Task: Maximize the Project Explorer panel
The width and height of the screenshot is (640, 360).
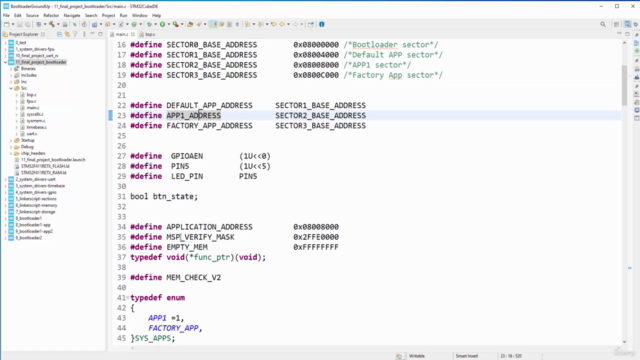Action: tap(100, 34)
